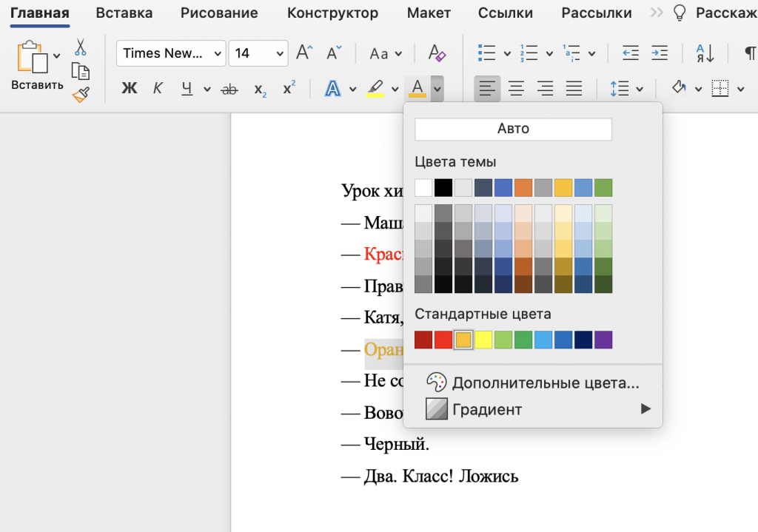Screen dimensions: 758x532
Task: Copy selection with the copy icon
Action: click(80, 71)
